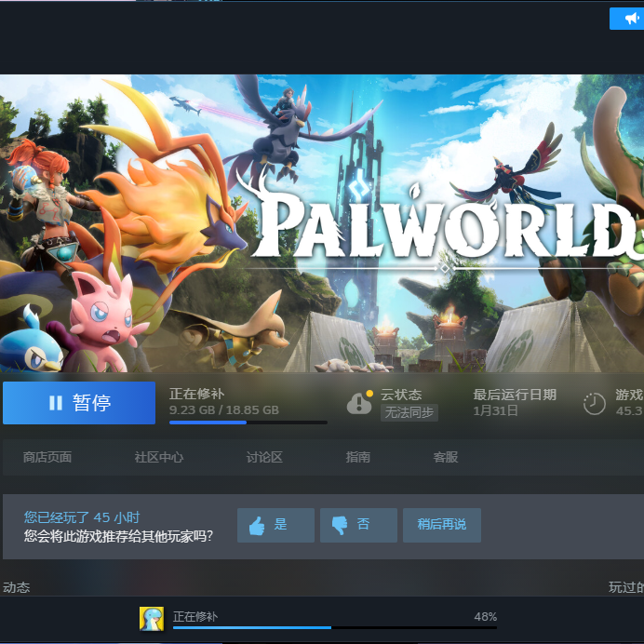Open the 讨论区 tab
Viewport: 644px width, 644px height.
[264, 457]
